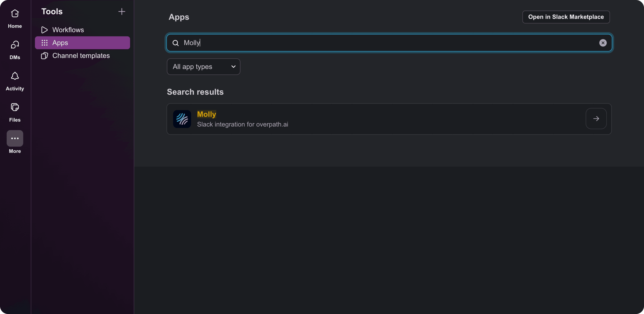The width and height of the screenshot is (644, 314).
Task: Open the Files section icon
Action: (15, 107)
